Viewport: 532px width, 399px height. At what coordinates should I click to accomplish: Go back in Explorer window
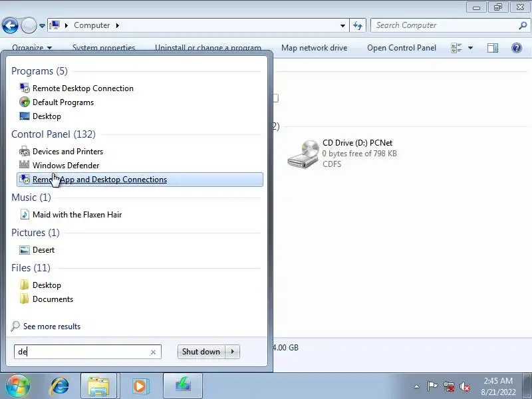coord(10,25)
